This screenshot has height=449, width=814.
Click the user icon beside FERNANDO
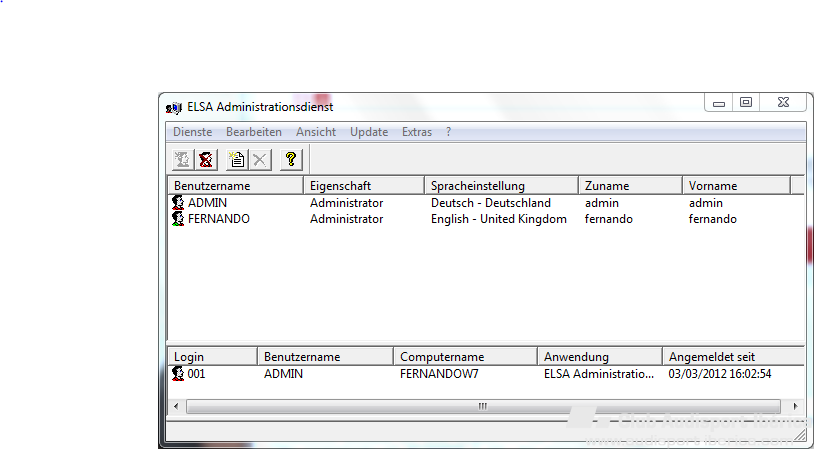178,219
